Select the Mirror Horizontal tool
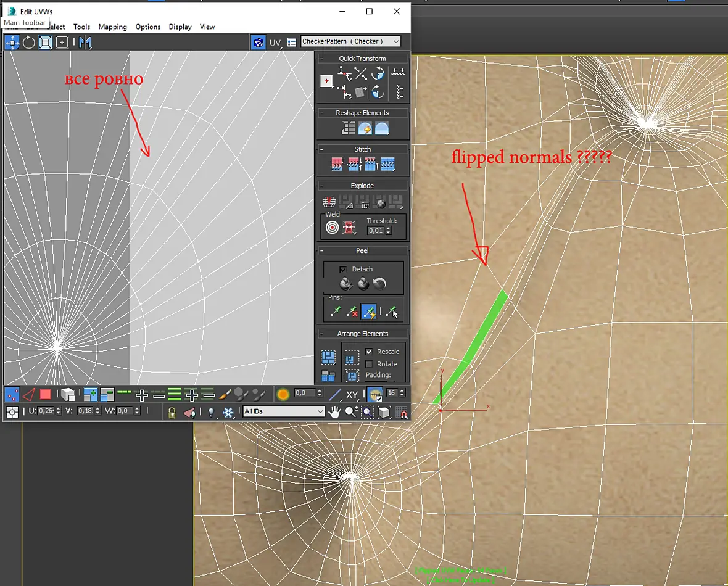The width and height of the screenshot is (728, 586). point(85,43)
